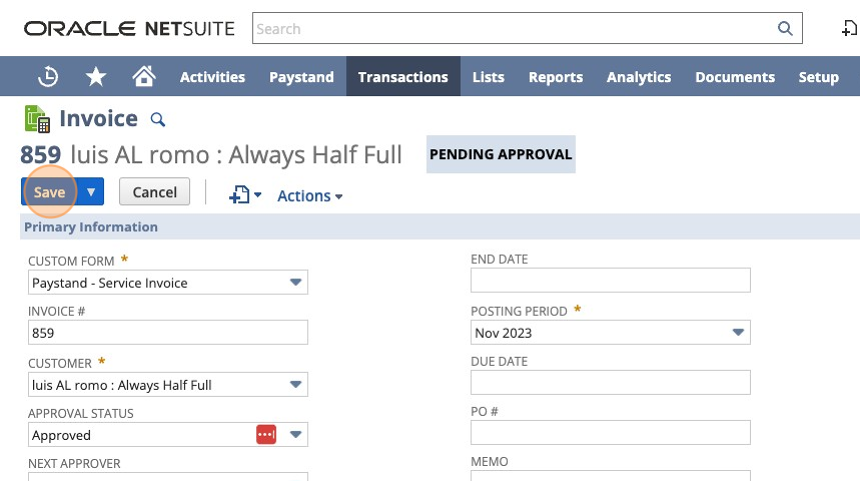The height and width of the screenshot is (481, 860).
Task: Expand the Save button arrow menu
Action: coord(91,192)
